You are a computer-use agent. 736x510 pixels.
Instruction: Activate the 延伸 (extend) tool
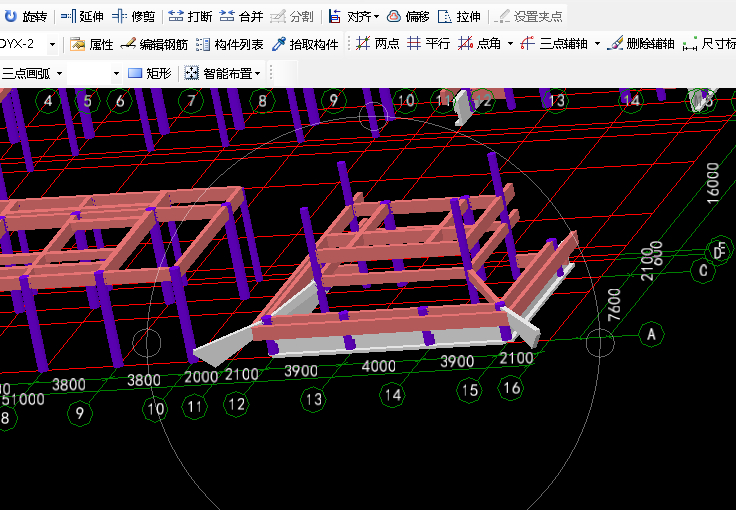point(82,17)
